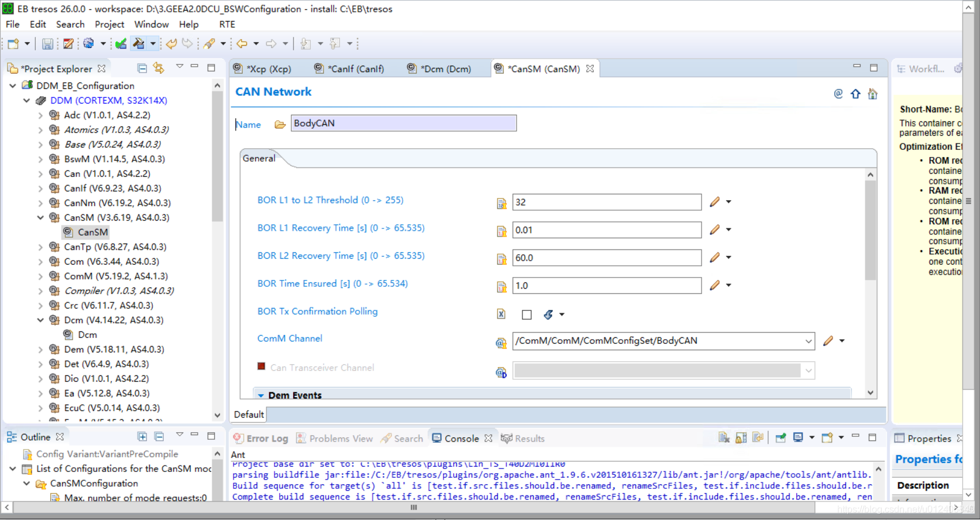Collapse the Dcm (V4.14.22) tree node
The image size is (980, 520).
40,320
